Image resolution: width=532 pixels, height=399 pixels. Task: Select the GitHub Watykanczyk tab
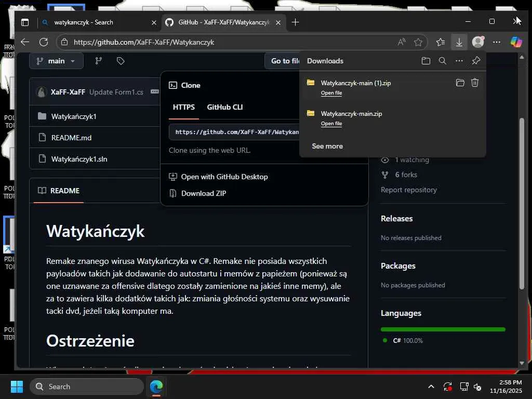click(x=224, y=22)
